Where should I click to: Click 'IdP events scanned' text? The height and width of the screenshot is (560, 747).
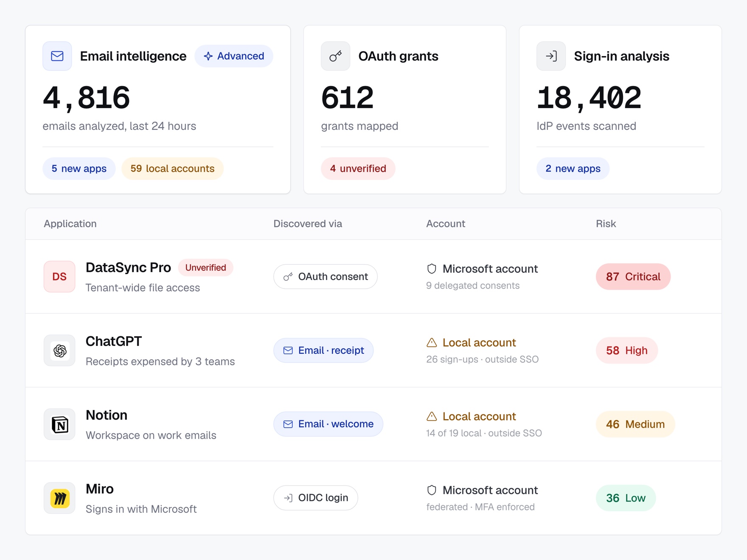point(587,126)
